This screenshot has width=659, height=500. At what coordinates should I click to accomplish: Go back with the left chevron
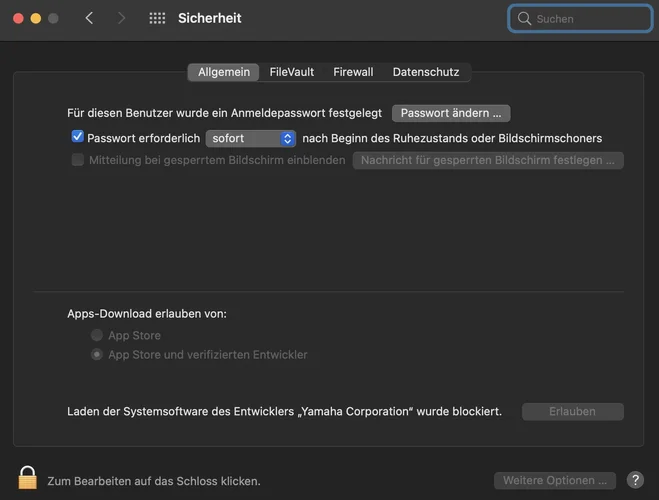click(x=89, y=18)
